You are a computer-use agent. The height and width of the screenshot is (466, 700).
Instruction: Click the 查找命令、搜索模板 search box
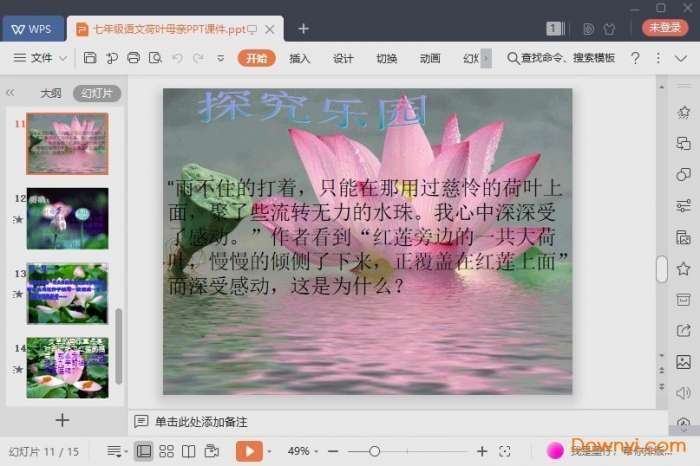[x=561, y=58]
